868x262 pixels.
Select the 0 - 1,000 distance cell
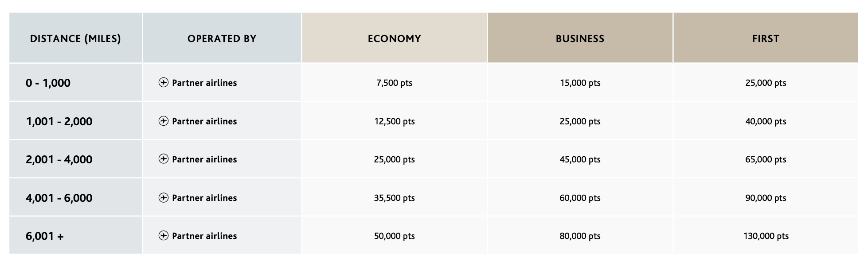pyautogui.click(x=48, y=83)
